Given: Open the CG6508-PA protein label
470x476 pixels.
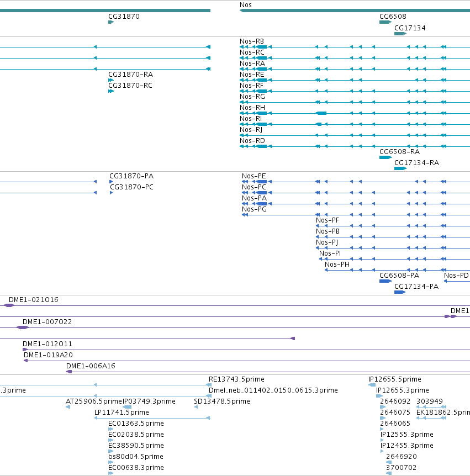Looking at the screenshot, I should pos(399,276).
